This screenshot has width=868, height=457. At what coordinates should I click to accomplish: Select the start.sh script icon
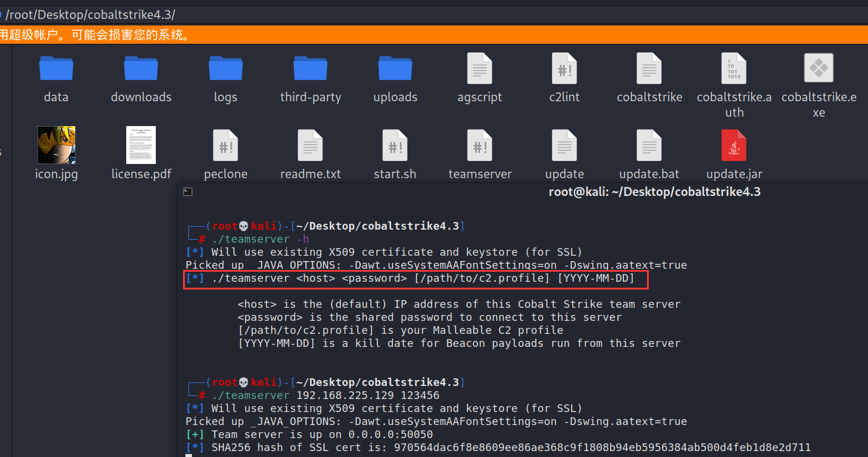point(395,145)
